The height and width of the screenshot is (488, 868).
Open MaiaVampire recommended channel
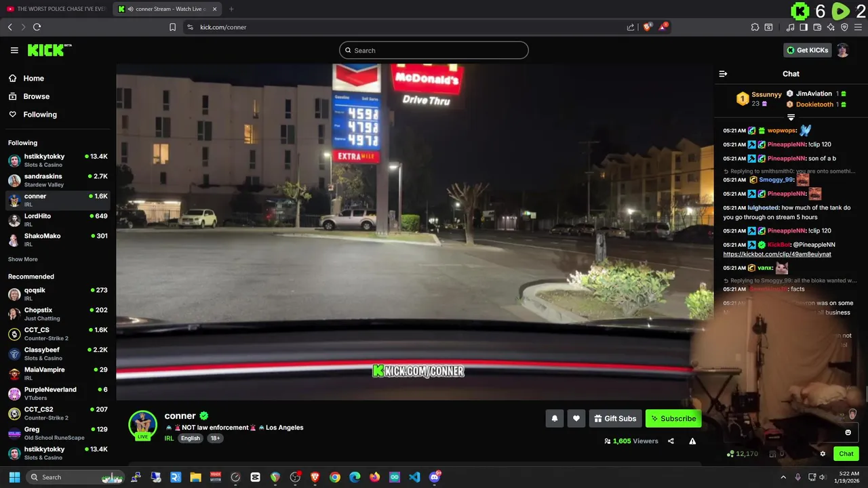click(x=58, y=373)
